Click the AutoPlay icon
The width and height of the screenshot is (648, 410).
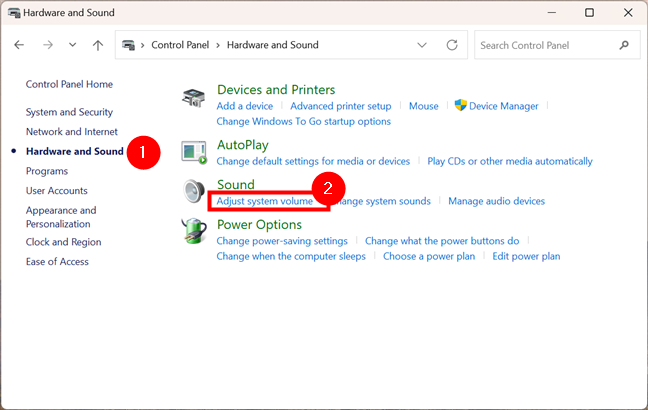[193, 152]
